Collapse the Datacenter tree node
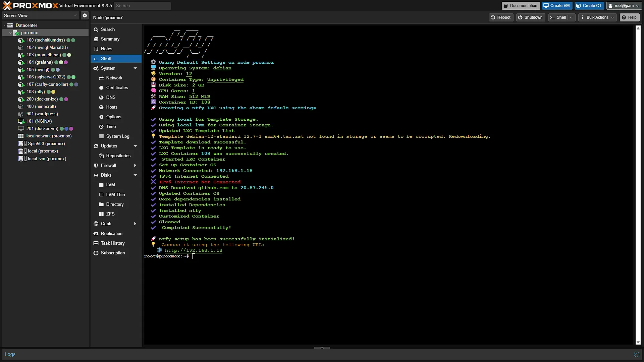The width and height of the screenshot is (644, 362). 5,25
